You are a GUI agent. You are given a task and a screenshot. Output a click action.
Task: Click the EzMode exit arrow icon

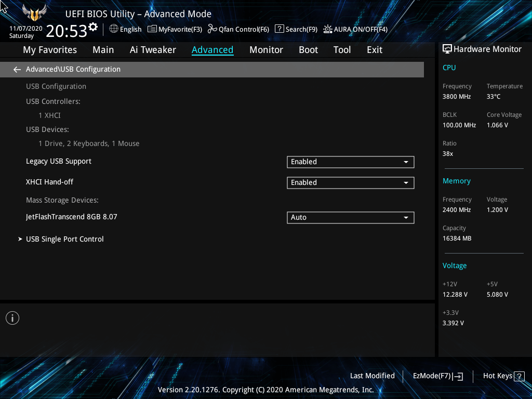click(x=458, y=376)
